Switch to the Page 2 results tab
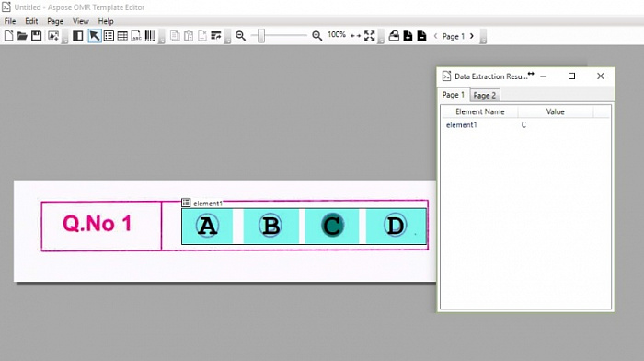This screenshot has height=361, width=644. [484, 96]
